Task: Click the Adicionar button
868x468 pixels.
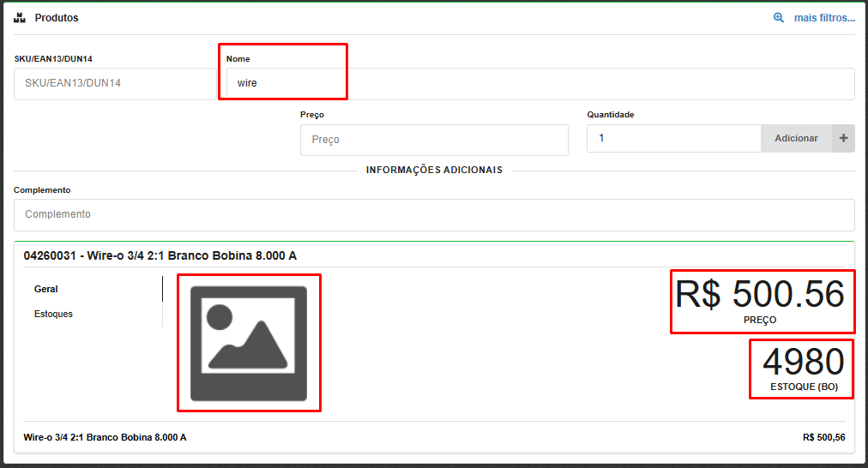Action: (x=796, y=138)
